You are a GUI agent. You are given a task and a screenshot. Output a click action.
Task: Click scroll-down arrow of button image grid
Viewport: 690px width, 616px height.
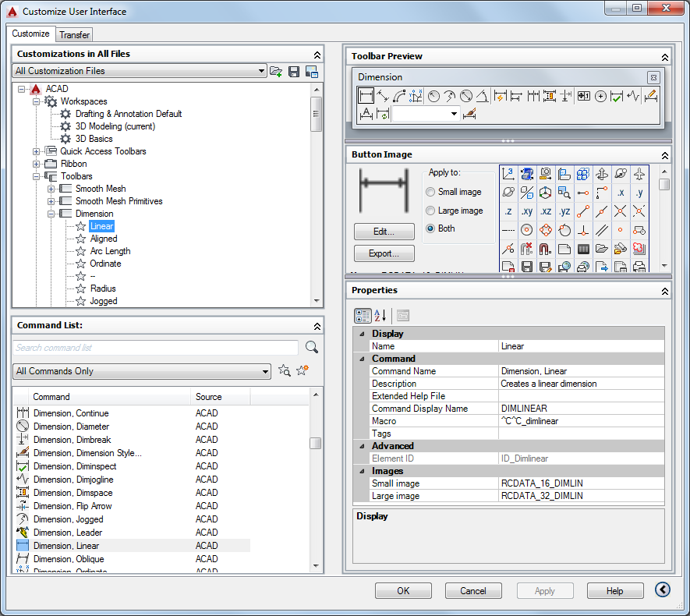click(664, 266)
